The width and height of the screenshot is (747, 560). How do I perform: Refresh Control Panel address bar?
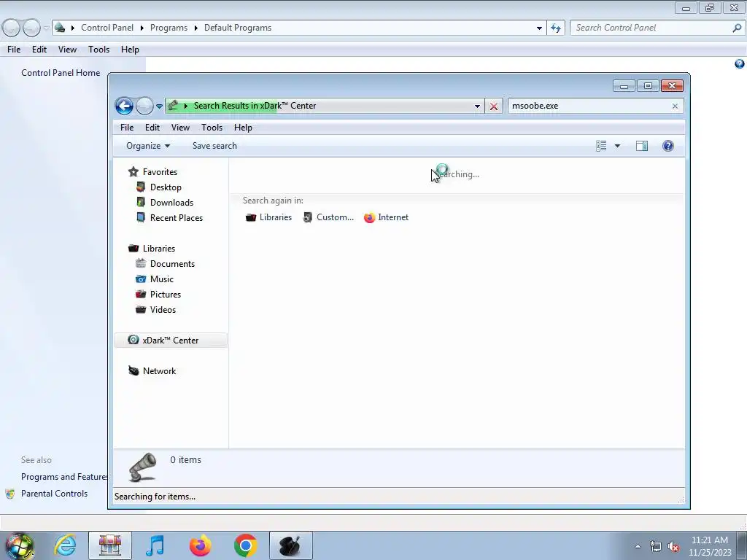coord(556,28)
